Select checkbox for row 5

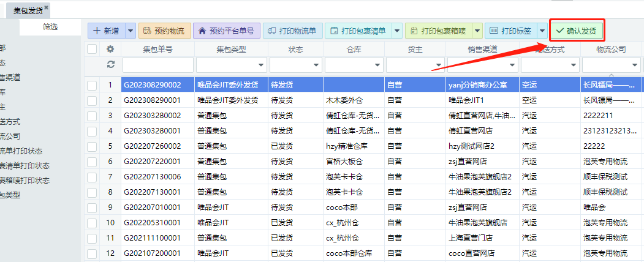pyautogui.click(x=92, y=146)
